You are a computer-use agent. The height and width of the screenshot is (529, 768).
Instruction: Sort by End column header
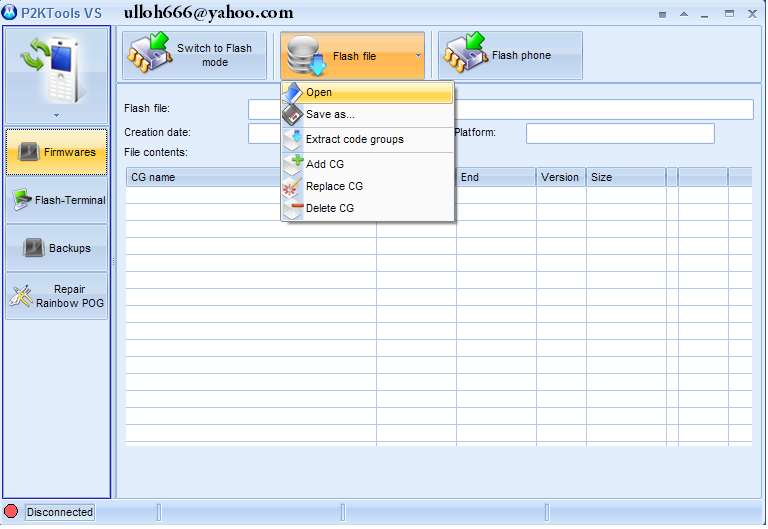[x=496, y=177]
